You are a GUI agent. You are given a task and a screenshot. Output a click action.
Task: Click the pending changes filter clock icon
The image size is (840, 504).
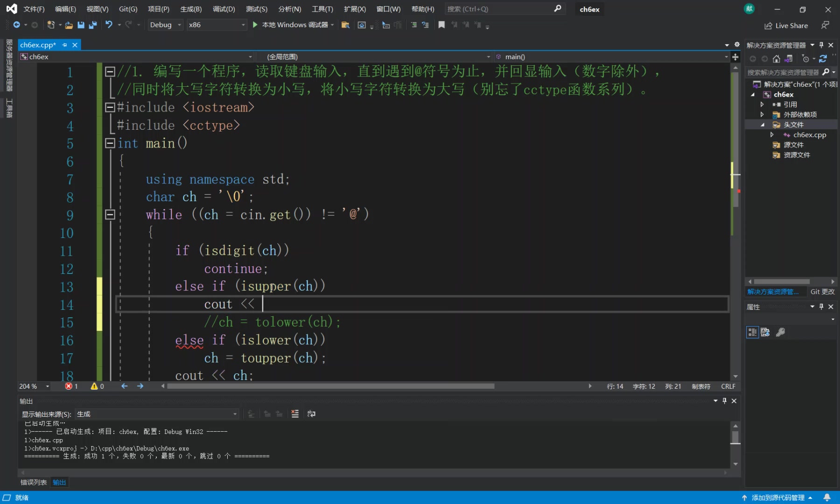(x=805, y=59)
